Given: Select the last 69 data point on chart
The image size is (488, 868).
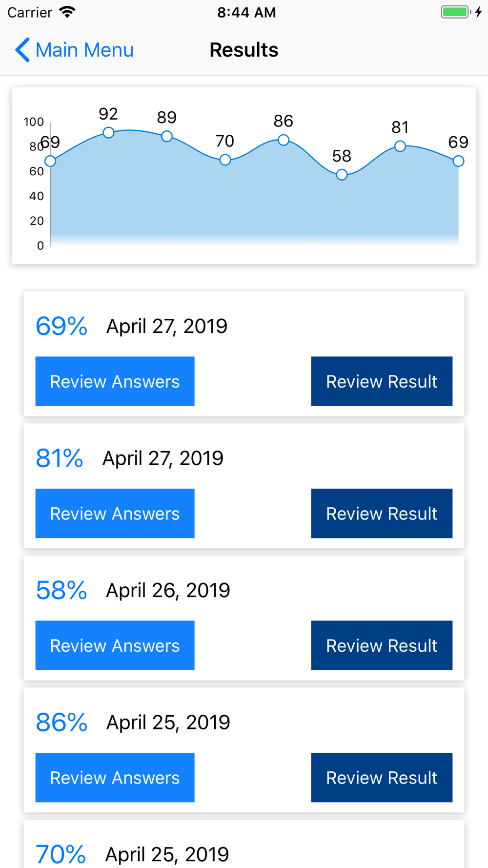Looking at the screenshot, I should click(x=458, y=161).
